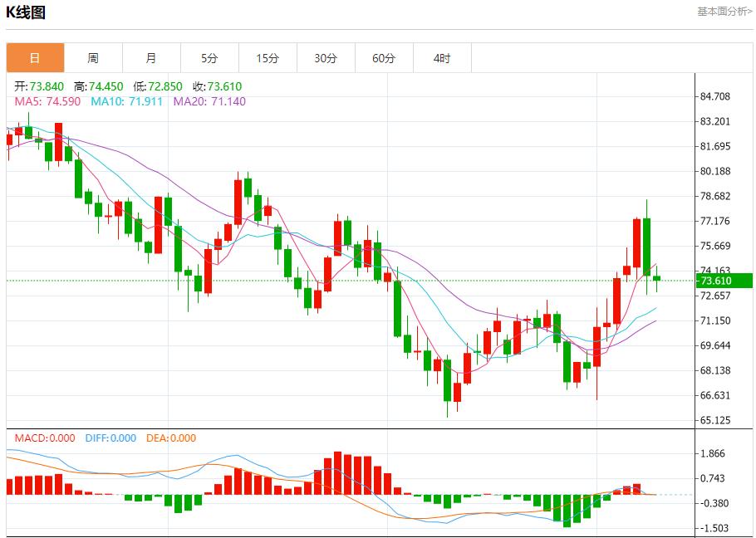The width and height of the screenshot is (756, 538).
Task: Switch to the 周 weekly tab
Action: tap(93, 58)
